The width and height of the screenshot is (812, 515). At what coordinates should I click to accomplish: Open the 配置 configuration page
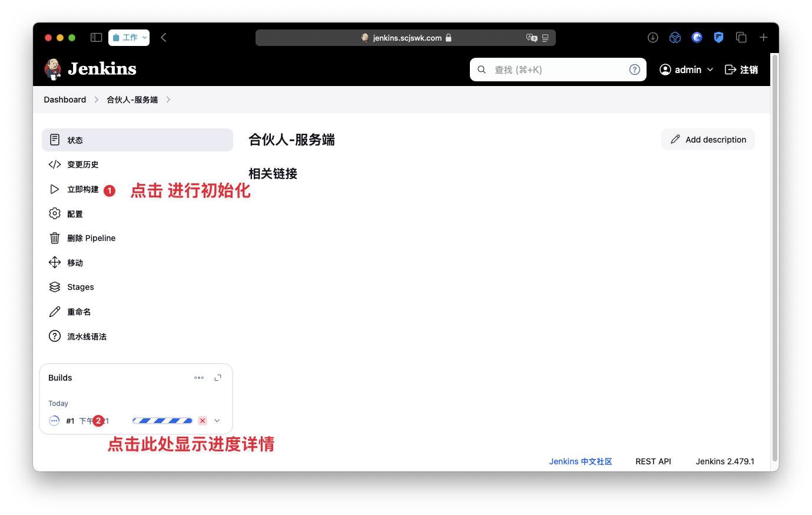coord(137,214)
